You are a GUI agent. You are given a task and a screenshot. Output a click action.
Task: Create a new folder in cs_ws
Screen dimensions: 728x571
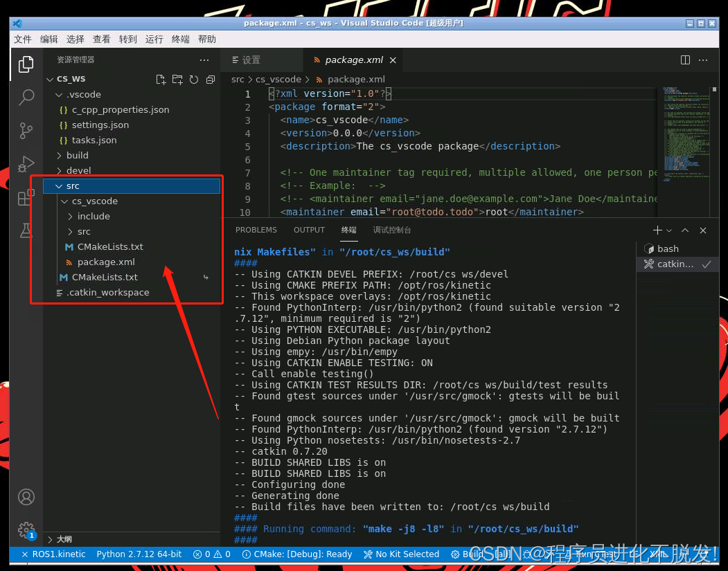click(177, 80)
